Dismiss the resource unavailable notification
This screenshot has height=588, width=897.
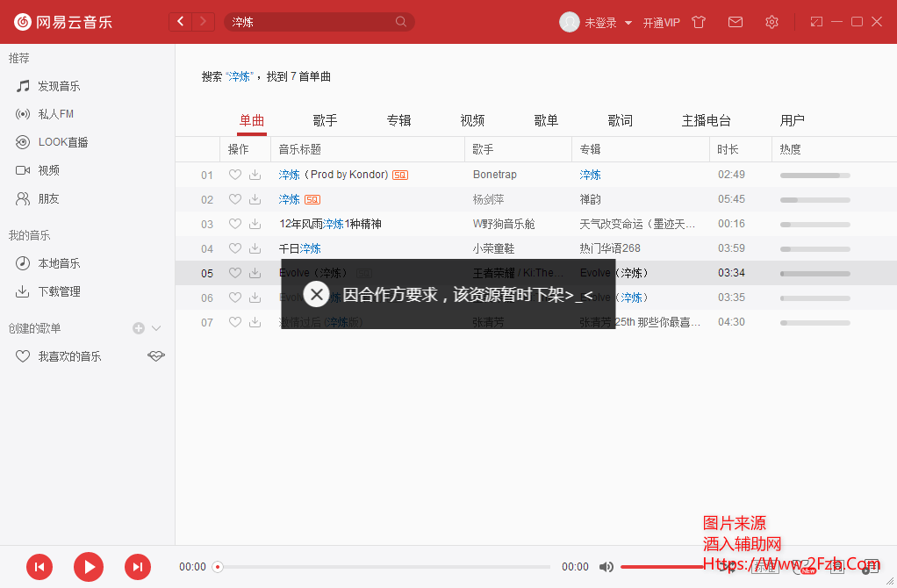317,294
